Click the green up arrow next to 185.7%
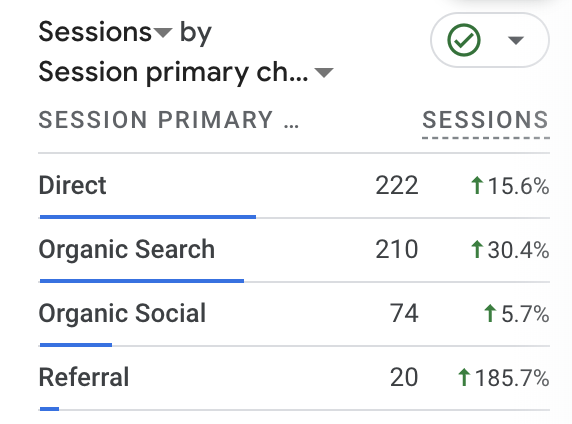The image size is (572, 424). pyautogui.click(x=464, y=377)
